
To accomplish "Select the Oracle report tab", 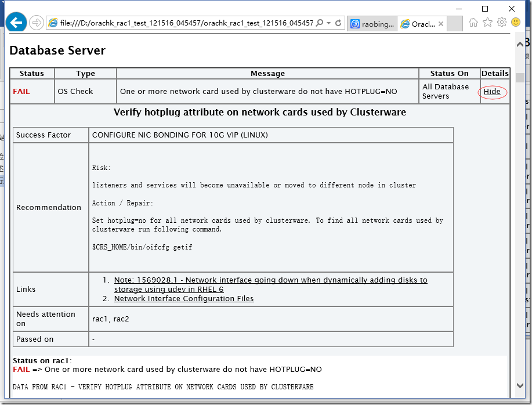I will coord(419,24).
